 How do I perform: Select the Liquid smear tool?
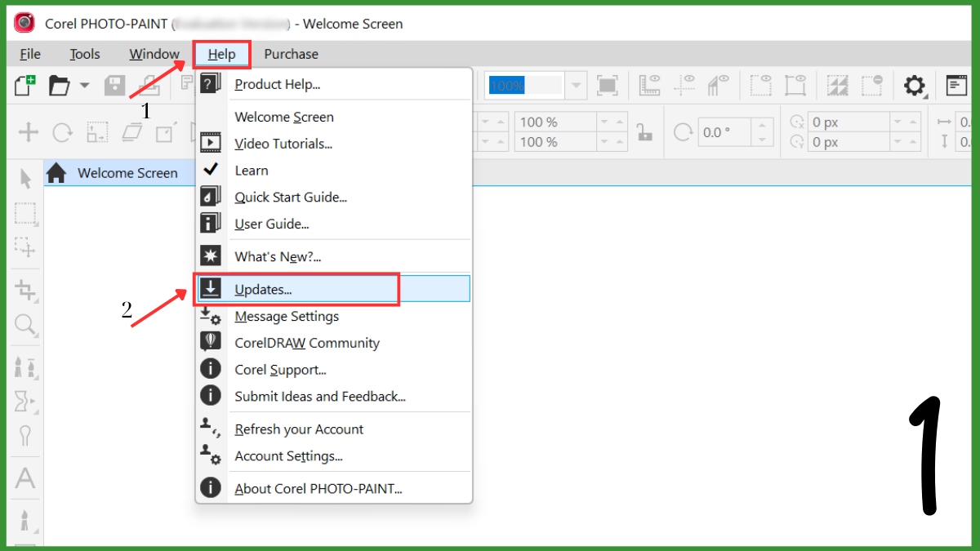(26, 402)
